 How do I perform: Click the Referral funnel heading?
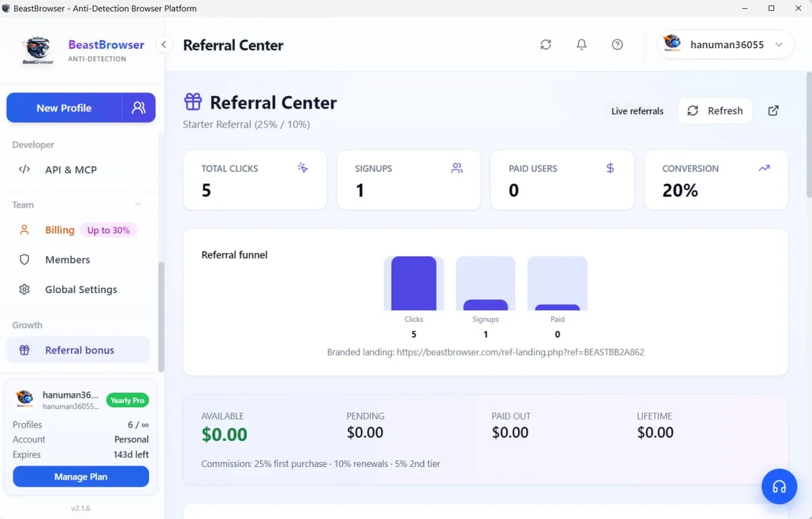(234, 255)
